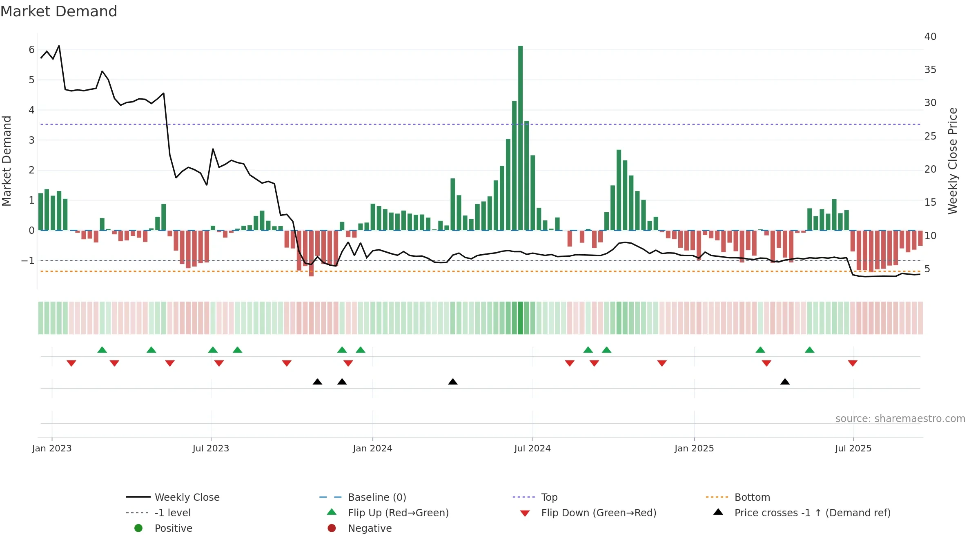This screenshot has height=551, width=980.
Task: Toggle the Bottom orange dotted legend entry
Action: click(x=738, y=497)
